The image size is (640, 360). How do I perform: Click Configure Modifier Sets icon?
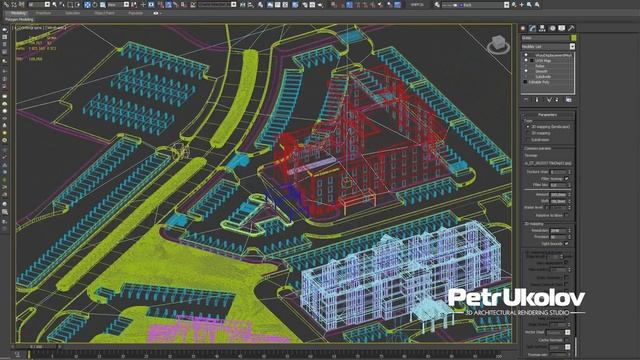pyautogui.click(x=569, y=100)
